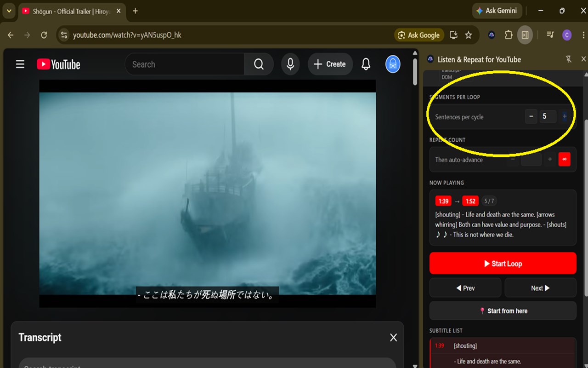The height and width of the screenshot is (368, 588).
Task: Open the Chrome extensions puzzle menu
Action: 509,35
